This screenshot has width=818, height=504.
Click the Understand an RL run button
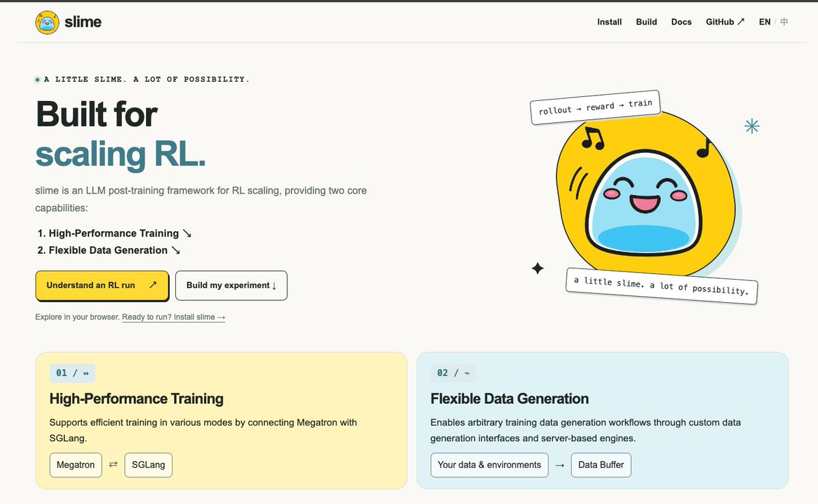(102, 285)
